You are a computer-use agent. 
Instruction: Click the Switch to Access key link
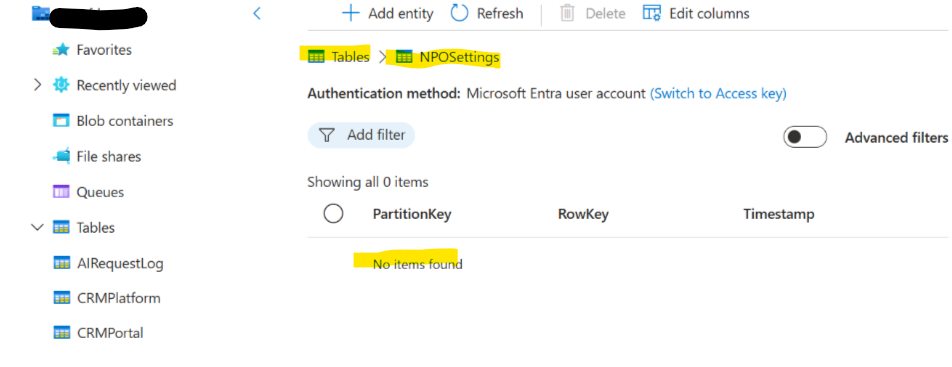point(718,94)
